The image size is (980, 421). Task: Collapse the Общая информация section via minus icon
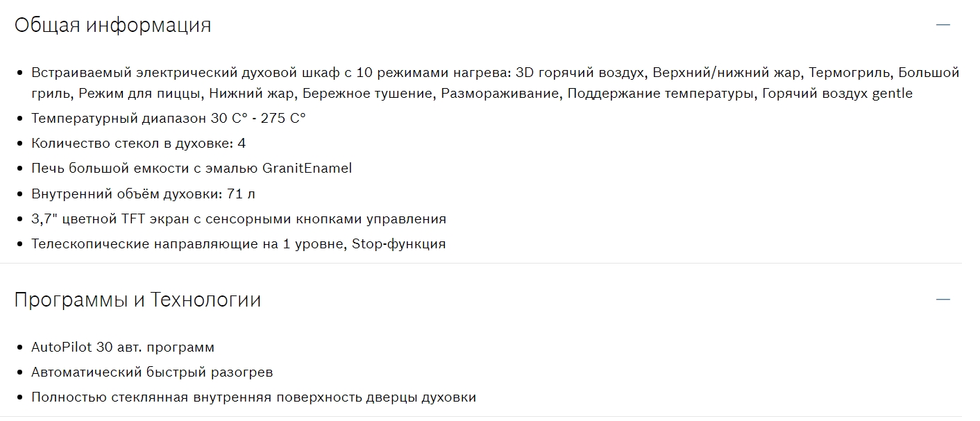[943, 25]
